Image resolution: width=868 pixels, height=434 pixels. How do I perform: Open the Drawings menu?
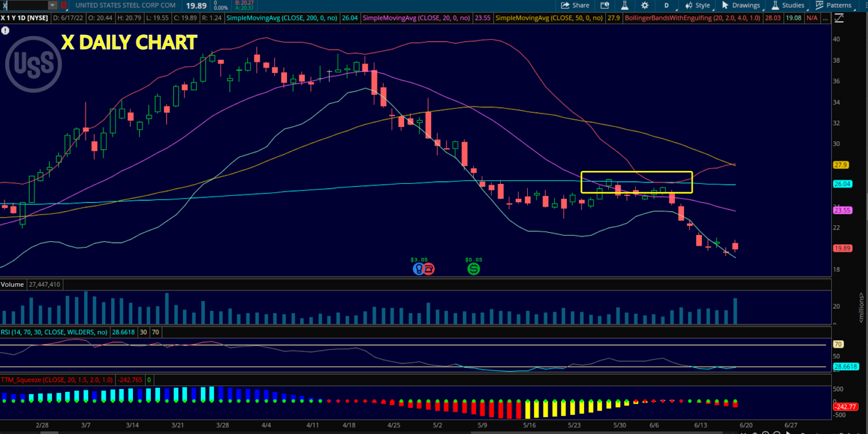[741, 5]
